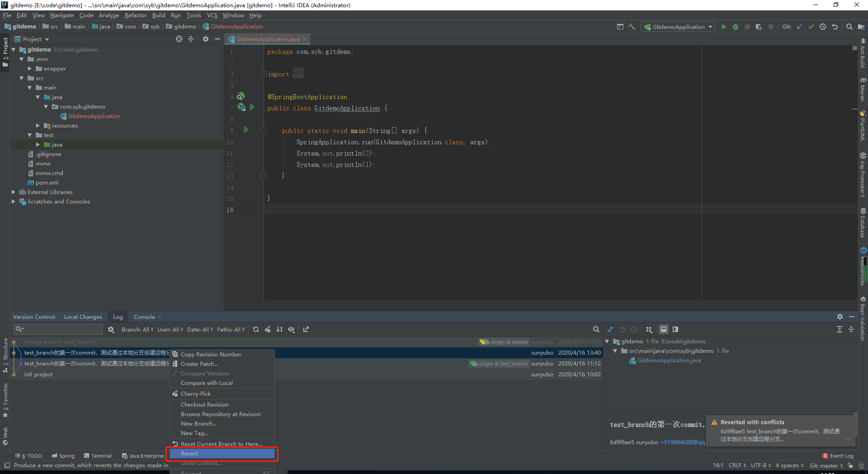Image resolution: width=868 pixels, height=474 pixels.
Task: Toggle show details pane button
Action: coord(664,329)
